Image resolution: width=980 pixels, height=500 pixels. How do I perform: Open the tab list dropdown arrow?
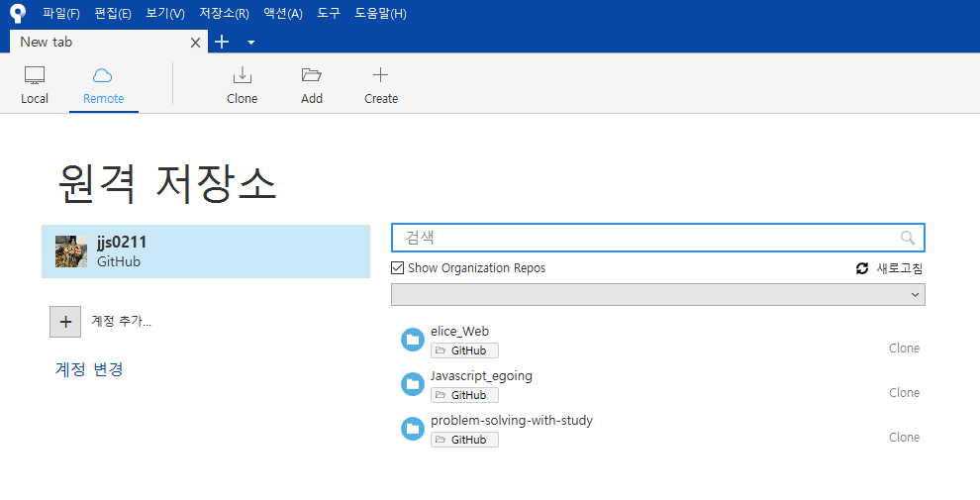coord(250,43)
